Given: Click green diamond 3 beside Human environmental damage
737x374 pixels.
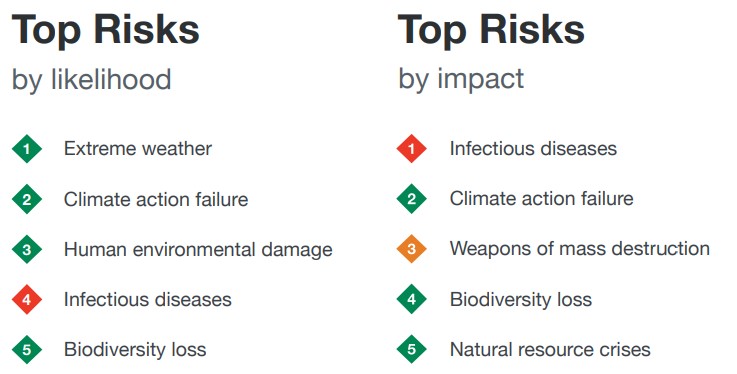Looking at the screenshot, I should click(27, 249).
